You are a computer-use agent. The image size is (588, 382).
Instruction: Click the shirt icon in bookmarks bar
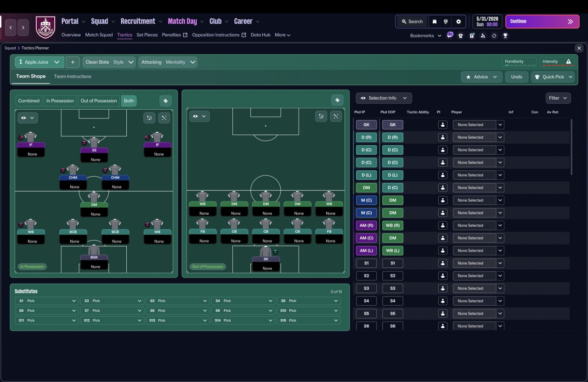[461, 36]
